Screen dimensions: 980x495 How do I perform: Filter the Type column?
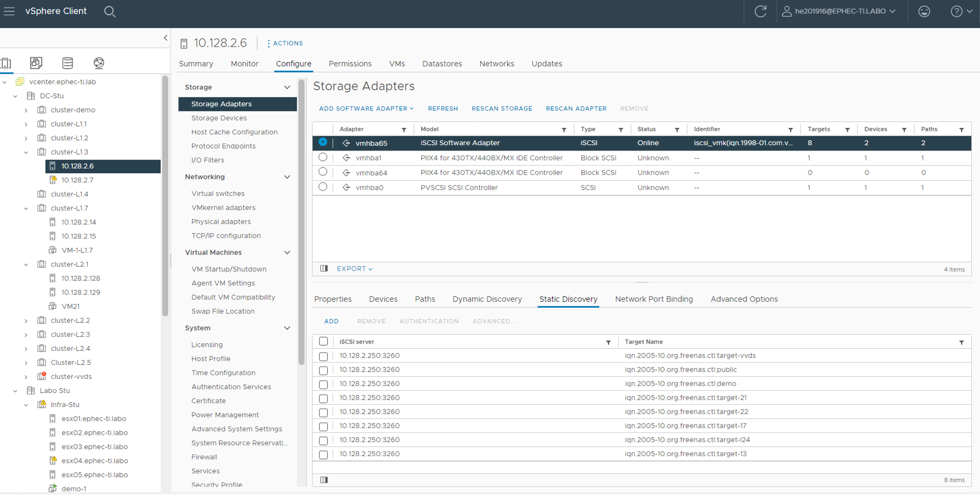point(620,130)
